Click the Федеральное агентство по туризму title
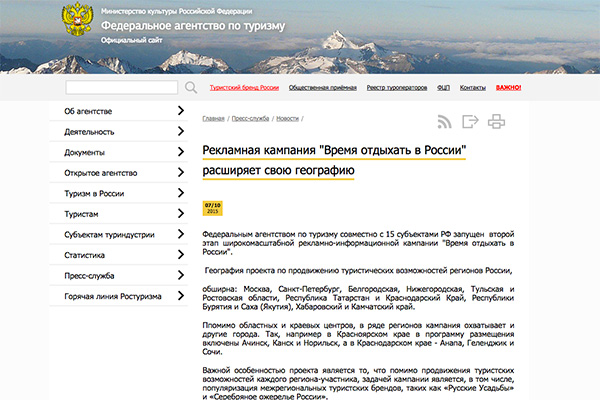Image resolution: width=600 pixels, height=400 pixels. point(193,26)
